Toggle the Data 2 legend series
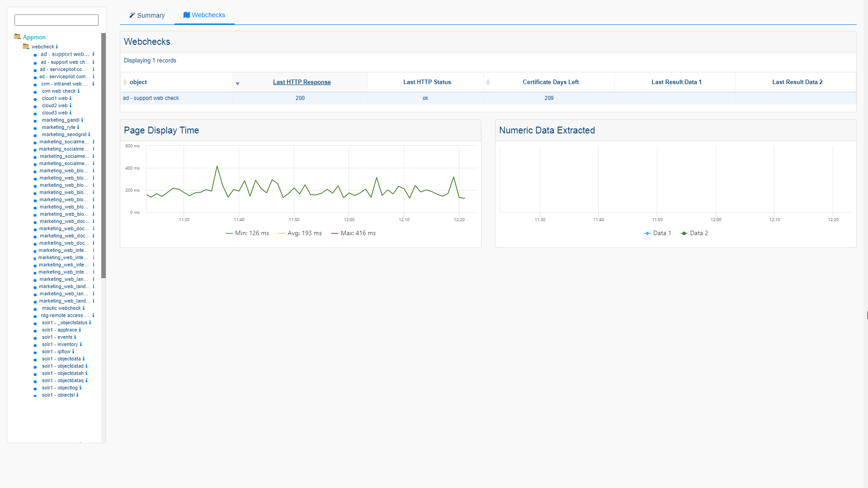 click(694, 233)
